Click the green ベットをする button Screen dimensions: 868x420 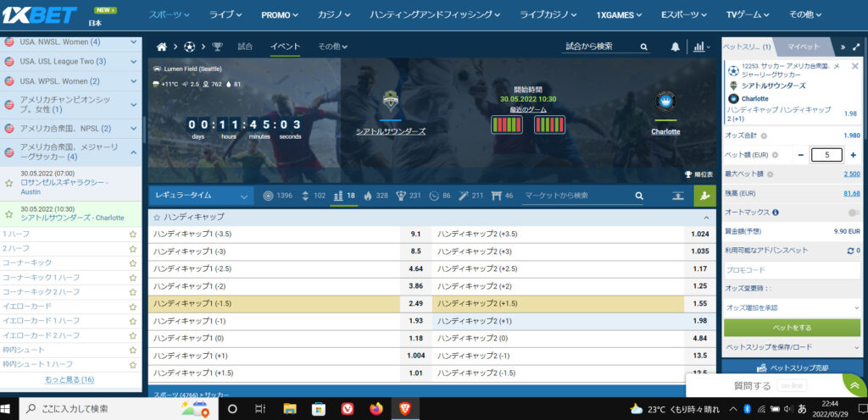(x=793, y=328)
